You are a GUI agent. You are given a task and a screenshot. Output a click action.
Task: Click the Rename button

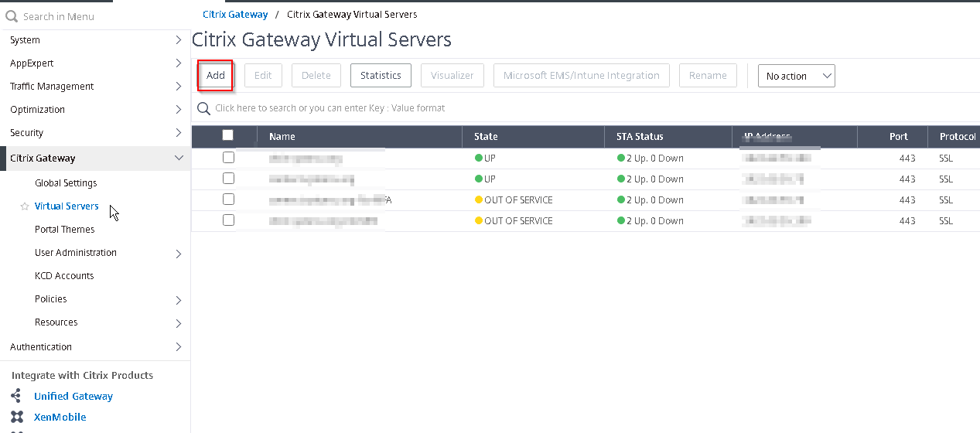coord(708,75)
